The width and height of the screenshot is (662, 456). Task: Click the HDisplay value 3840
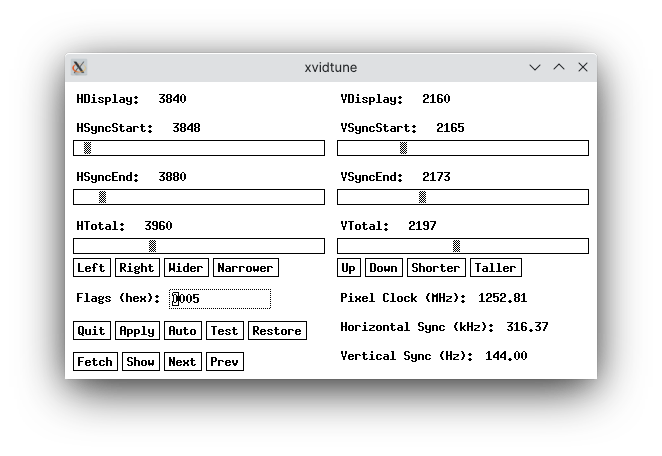click(x=172, y=99)
